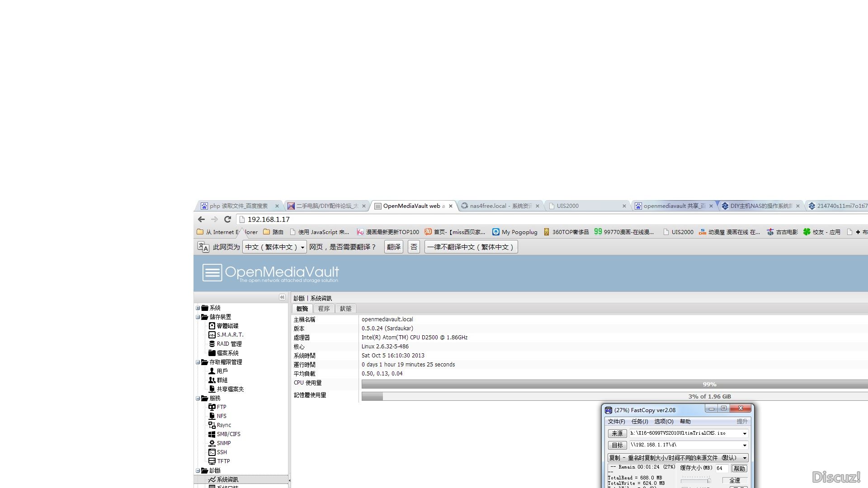Switch to the 狀態 status tab
Image resolution: width=868 pixels, height=488 pixels.
[x=345, y=309]
